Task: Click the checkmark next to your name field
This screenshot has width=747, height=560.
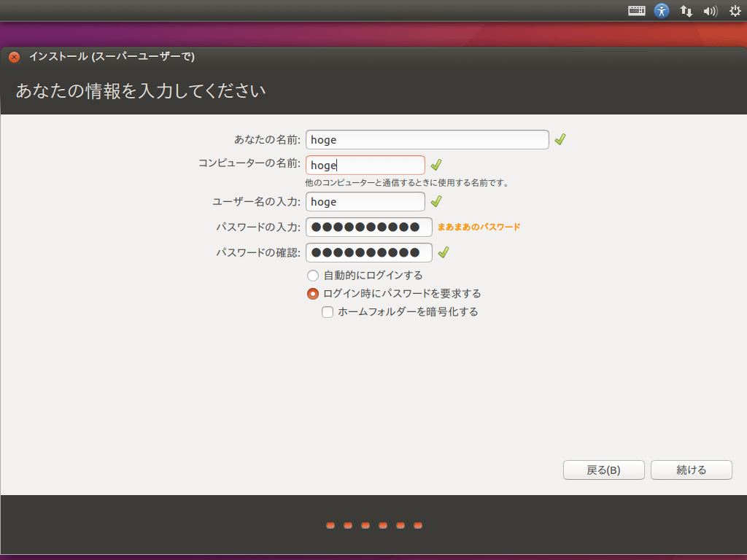Action: coord(560,139)
